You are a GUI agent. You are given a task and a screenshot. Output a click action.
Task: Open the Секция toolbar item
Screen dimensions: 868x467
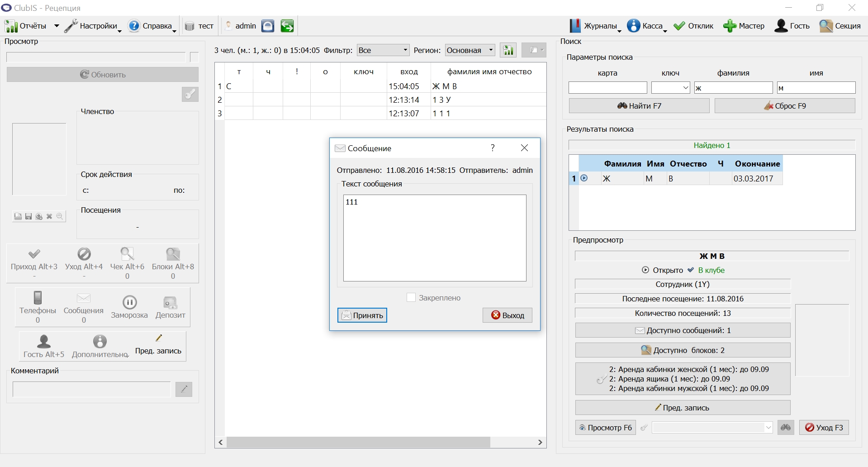tap(840, 26)
